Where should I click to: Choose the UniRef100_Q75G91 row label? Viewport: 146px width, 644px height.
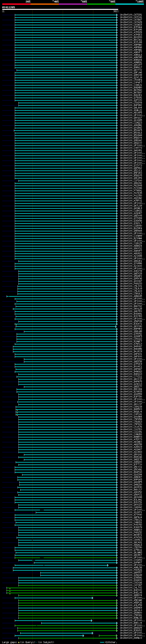pyautogui.click(x=131, y=98)
